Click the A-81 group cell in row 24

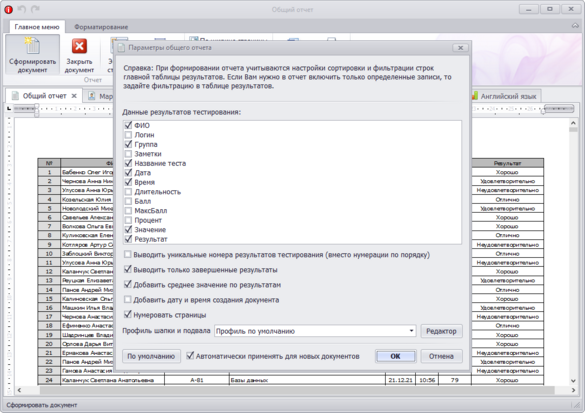[197, 380]
